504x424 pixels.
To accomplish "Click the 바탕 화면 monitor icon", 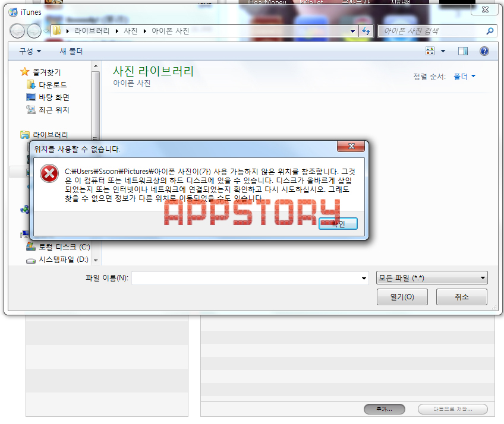I will click(x=31, y=97).
